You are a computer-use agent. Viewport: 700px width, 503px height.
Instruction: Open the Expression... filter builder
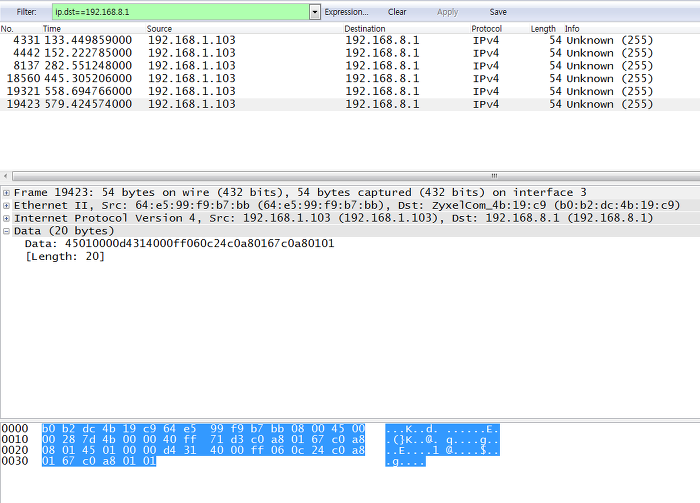[x=346, y=12]
